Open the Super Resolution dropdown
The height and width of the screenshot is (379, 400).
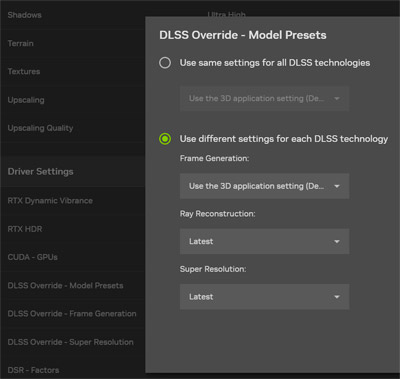tap(264, 297)
